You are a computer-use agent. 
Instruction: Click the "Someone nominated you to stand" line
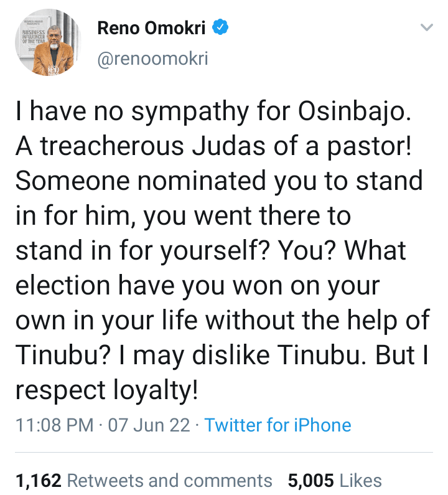pyautogui.click(x=218, y=182)
